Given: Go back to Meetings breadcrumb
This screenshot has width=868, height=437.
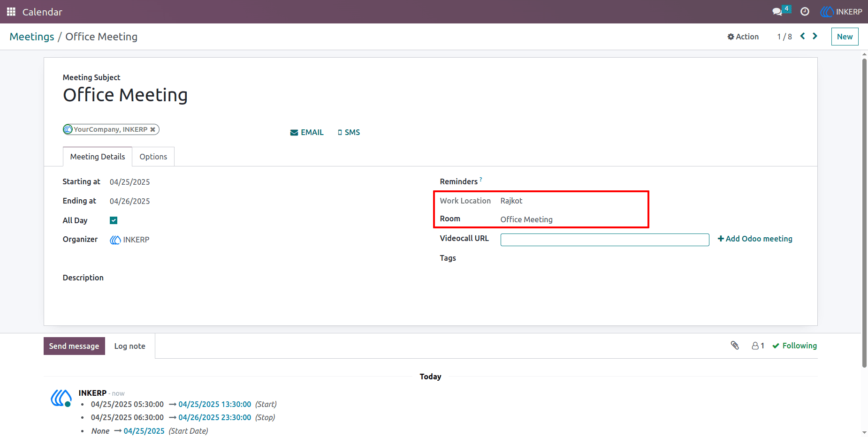Looking at the screenshot, I should click(32, 37).
